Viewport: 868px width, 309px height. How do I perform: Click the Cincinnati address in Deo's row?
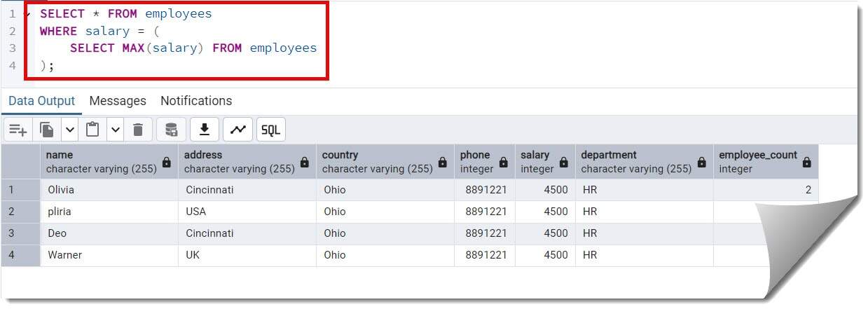[x=247, y=233]
